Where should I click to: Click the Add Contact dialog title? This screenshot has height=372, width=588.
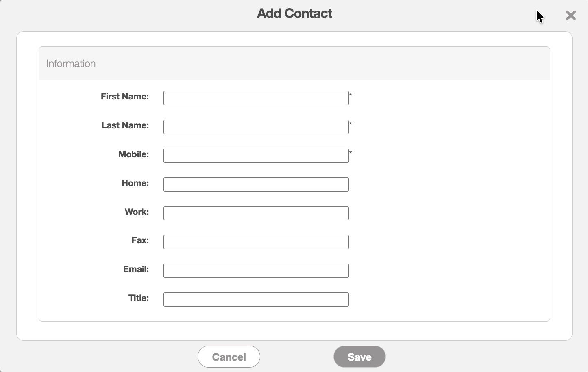coord(294,13)
